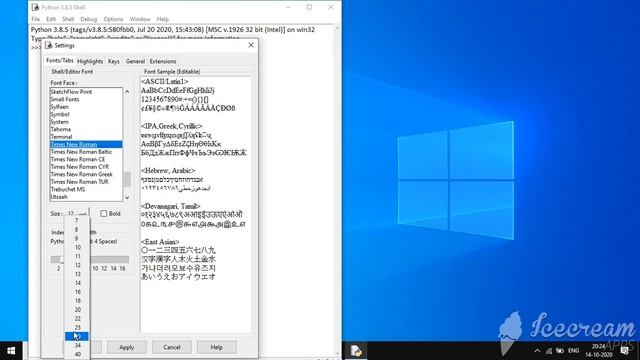Image resolution: width=640 pixels, height=360 pixels.
Task: Select Small Fonts in font list
Action: 86,99
